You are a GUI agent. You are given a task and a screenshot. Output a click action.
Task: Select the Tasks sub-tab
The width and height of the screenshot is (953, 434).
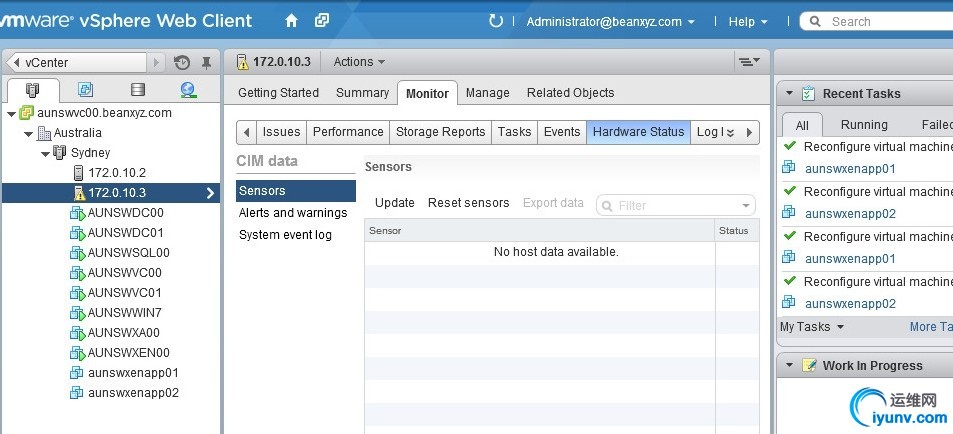coord(514,132)
